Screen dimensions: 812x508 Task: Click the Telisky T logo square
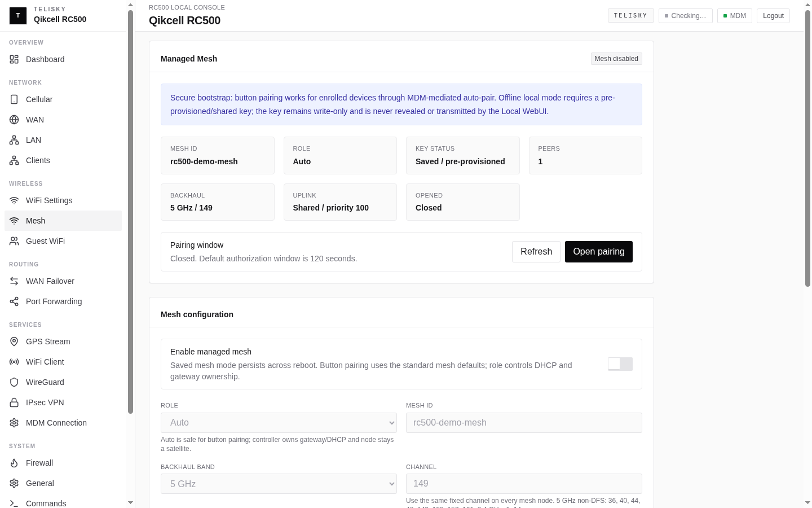pos(18,16)
